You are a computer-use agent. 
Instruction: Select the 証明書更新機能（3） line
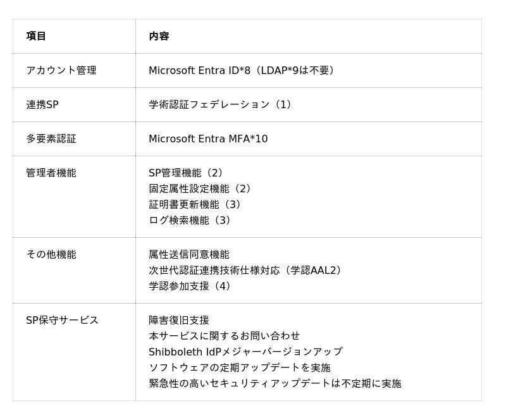coord(197,204)
